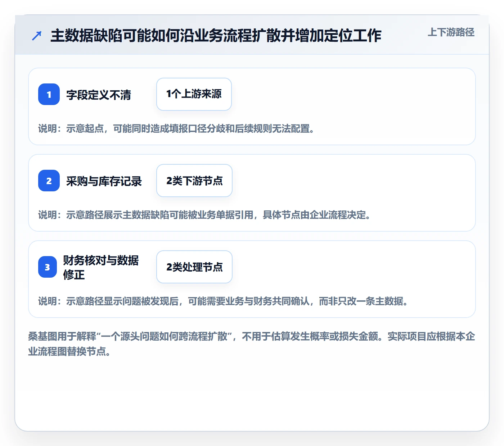Click the 上下游路径 label in header
Viewport: 504px width, 446px height.
pos(451,32)
